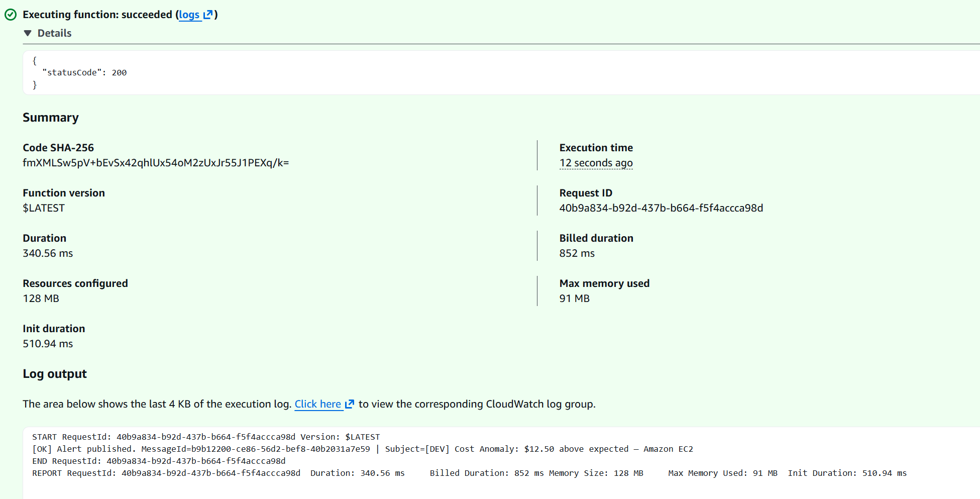Viewport: 980px width, 499px height.
Task: Click the REPORT RequestId log line
Action: pyautogui.click(x=469, y=473)
